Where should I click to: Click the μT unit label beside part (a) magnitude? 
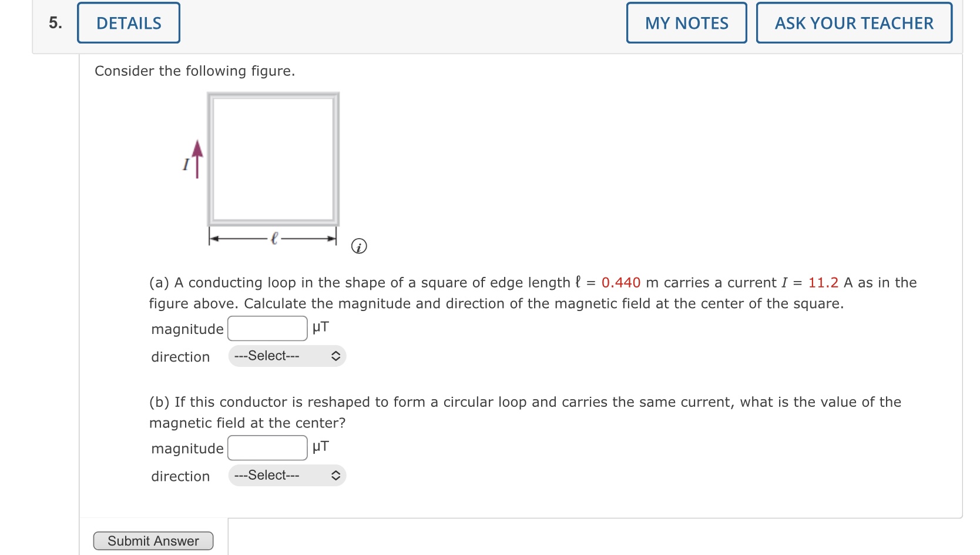320,327
